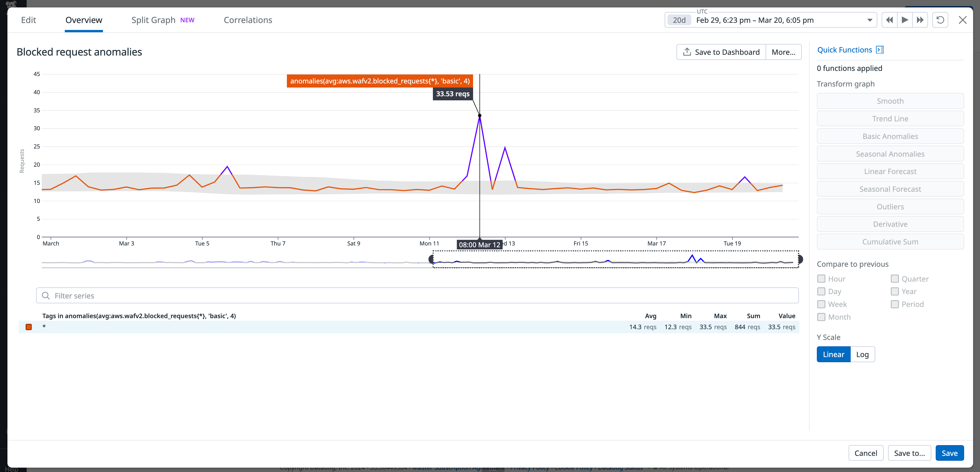Play the graph time range forward
The height and width of the screenshot is (472, 980).
tap(905, 20)
